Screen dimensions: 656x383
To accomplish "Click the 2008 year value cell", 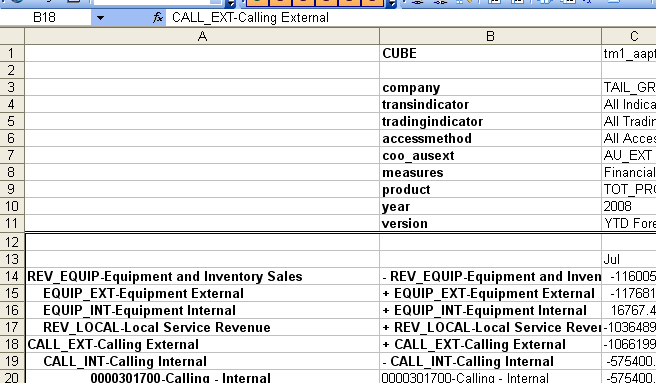I will (x=629, y=206).
